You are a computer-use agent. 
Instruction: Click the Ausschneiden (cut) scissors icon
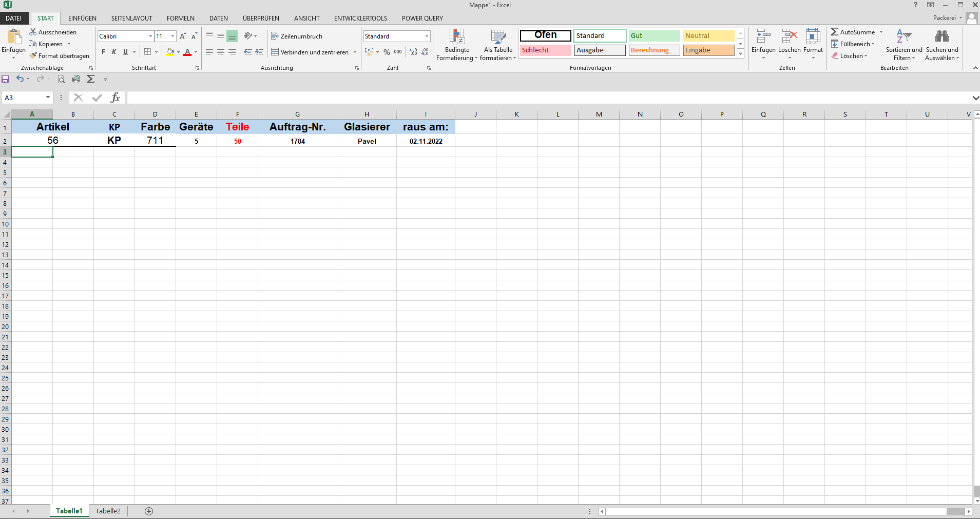pyautogui.click(x=33, y=32)
